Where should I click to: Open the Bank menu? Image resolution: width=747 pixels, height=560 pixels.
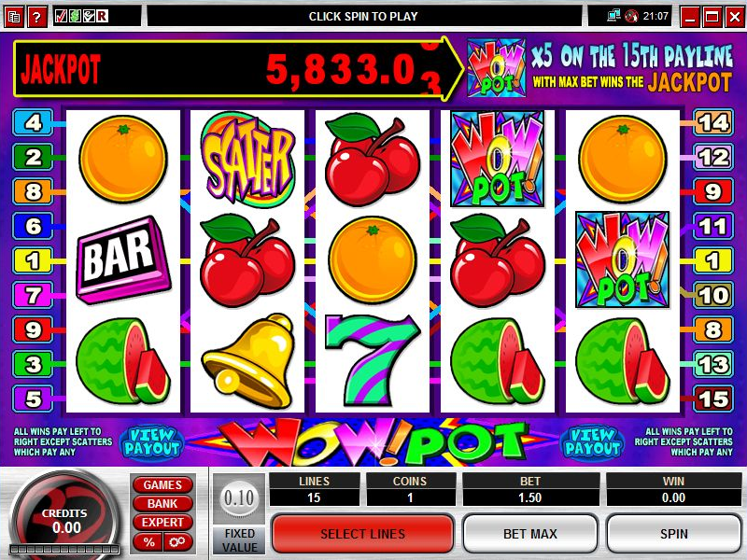click(162, 503)
